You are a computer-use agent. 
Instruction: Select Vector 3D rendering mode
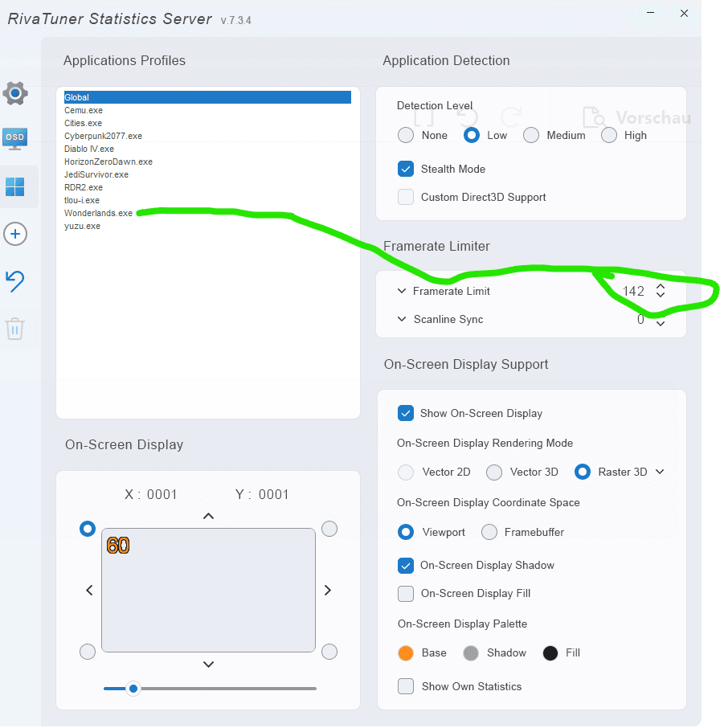point(494,472)
